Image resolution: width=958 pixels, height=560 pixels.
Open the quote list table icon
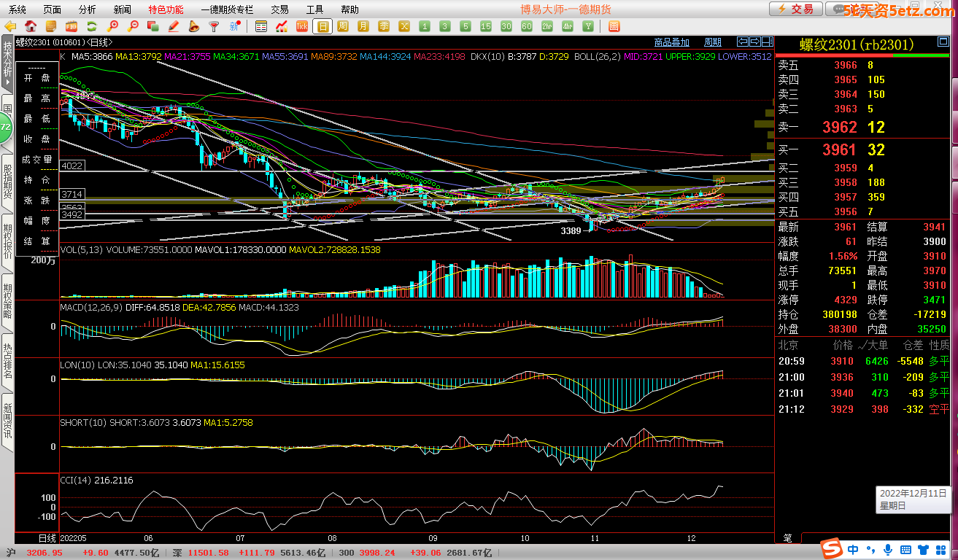click(260, 26)
